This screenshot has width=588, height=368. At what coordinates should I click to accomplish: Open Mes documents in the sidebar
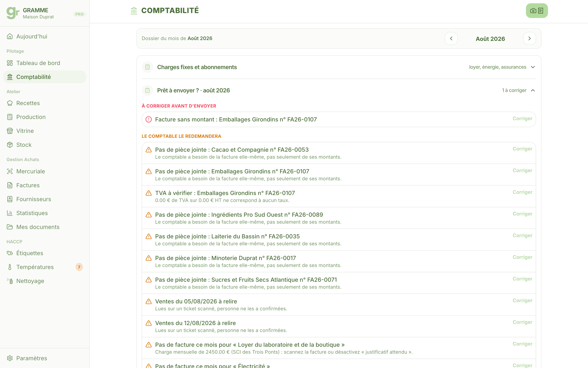[x=45, y=227]
